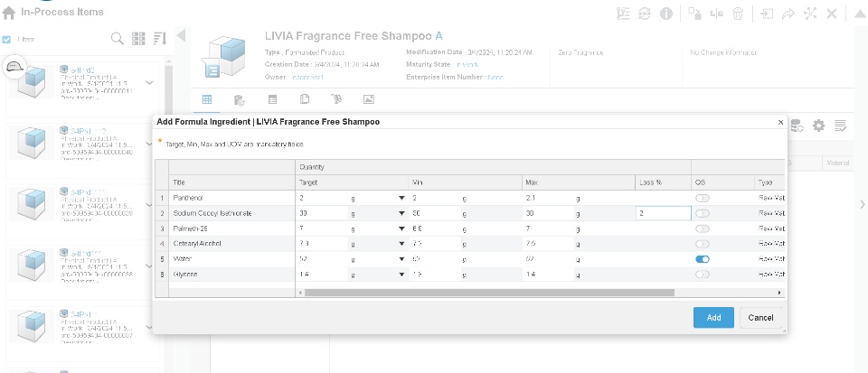Open Target unit dropdown for Panthenol row

401,197
